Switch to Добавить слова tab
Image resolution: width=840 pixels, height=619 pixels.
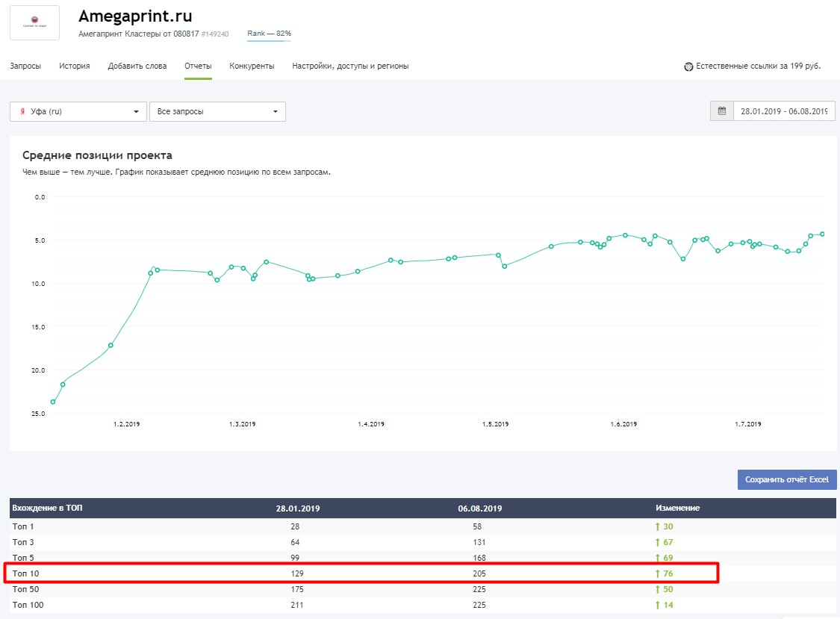tap(137, 66)
